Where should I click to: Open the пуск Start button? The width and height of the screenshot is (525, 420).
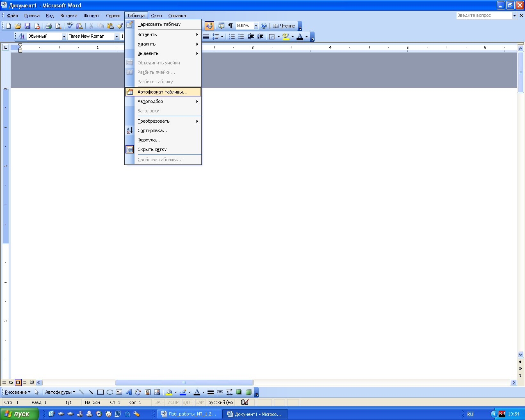[x=19, y=414]
